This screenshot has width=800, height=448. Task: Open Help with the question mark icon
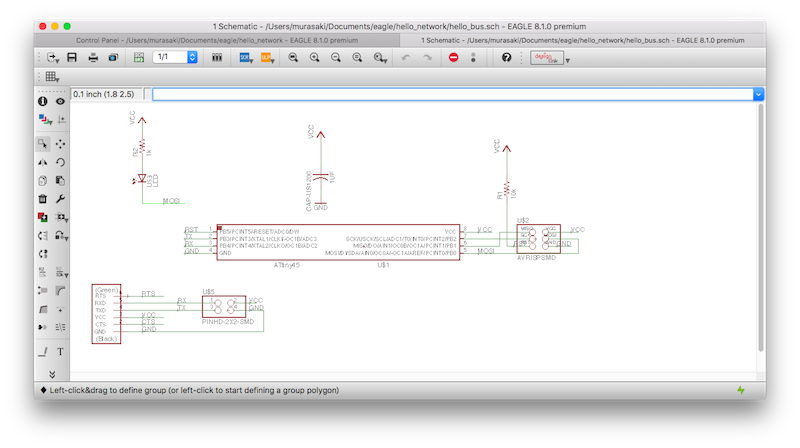point(506,58)
